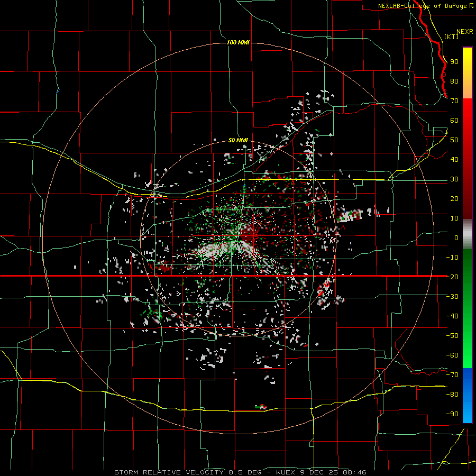The height and width of the screenshot is (476, 476).
Task: Click the 100 NMI range ring label
Action: (x=238, y=42)
